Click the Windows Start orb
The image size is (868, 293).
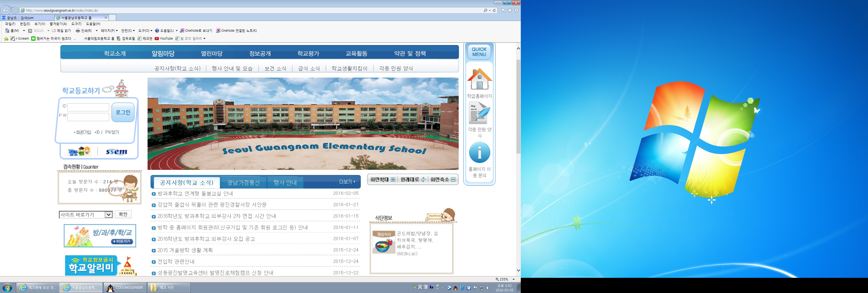tap(7, 288)
